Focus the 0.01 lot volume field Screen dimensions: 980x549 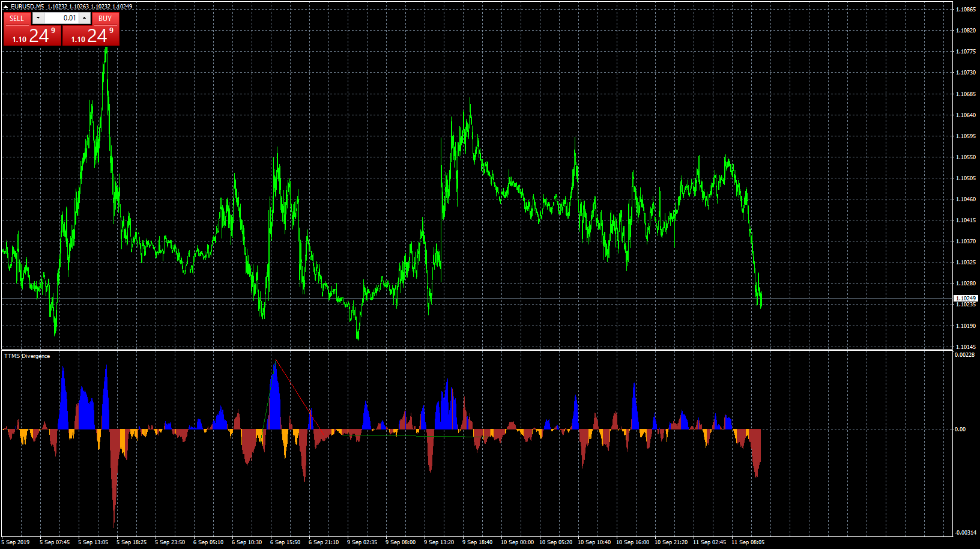[61, 18]
